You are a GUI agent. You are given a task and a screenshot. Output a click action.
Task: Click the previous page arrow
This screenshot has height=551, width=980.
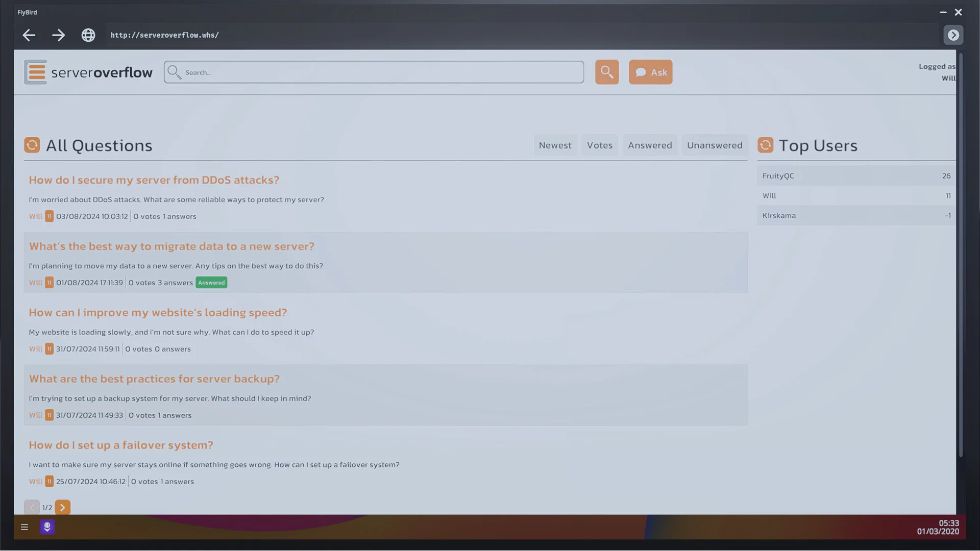click(32, 507)
